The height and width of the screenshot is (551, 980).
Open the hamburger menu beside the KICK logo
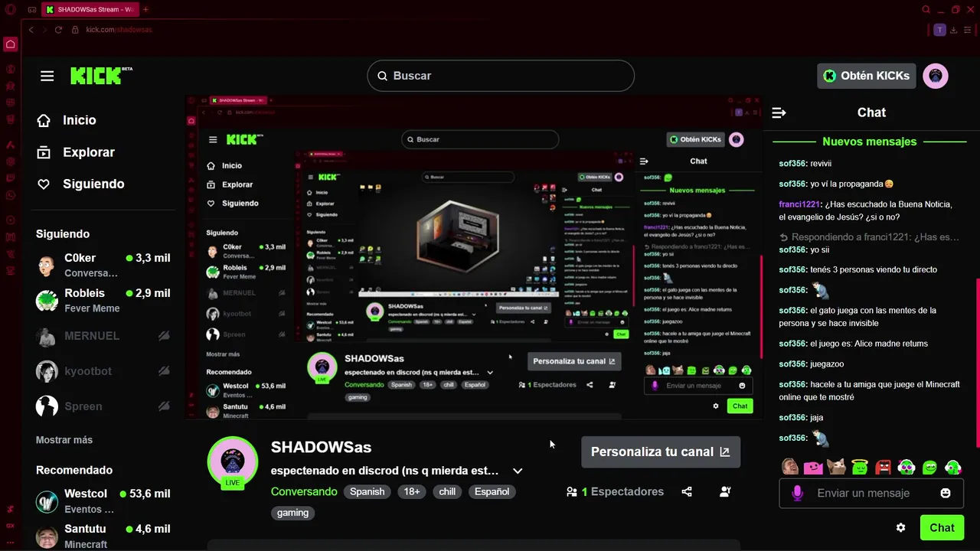[47, 76]
